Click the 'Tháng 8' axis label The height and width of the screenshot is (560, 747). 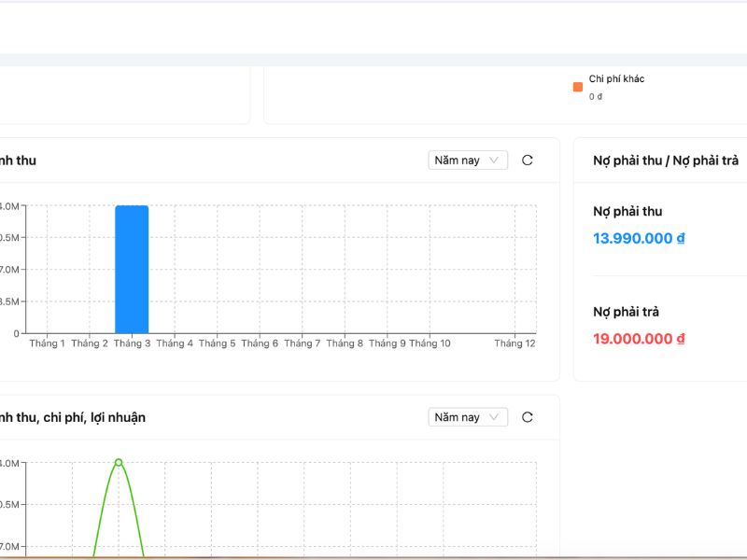pyautogui.click(x=345, y=343)
